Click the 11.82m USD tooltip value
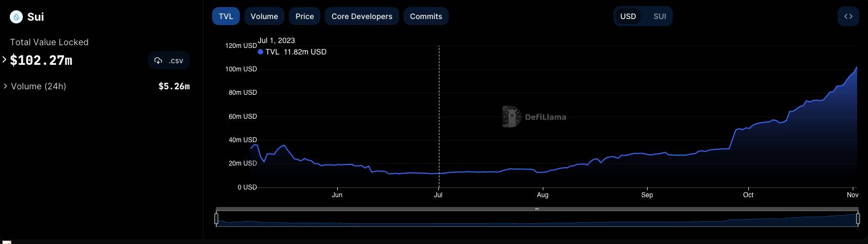This screenshot has width=868, height=244. pyautogui.click(x=305, y=52)
